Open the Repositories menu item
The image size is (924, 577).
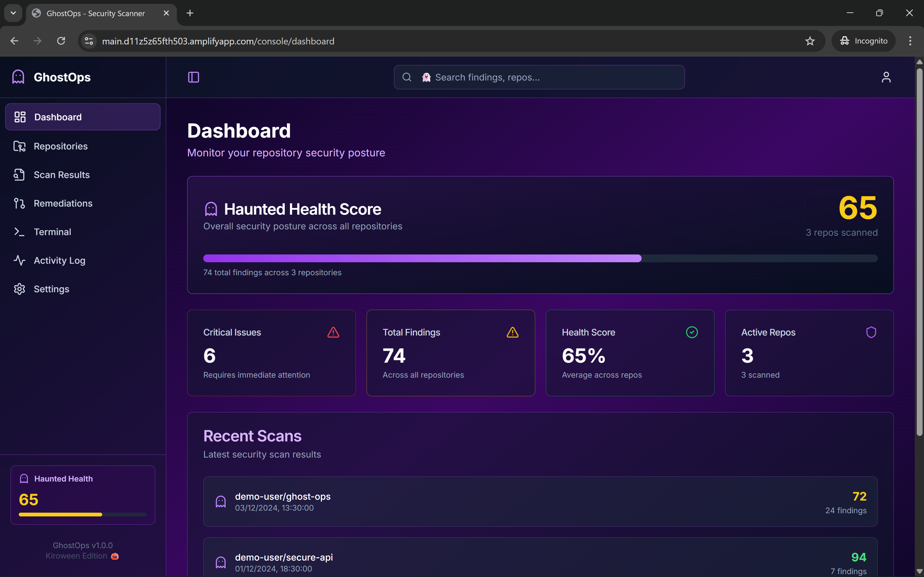(x=61, y=146)
